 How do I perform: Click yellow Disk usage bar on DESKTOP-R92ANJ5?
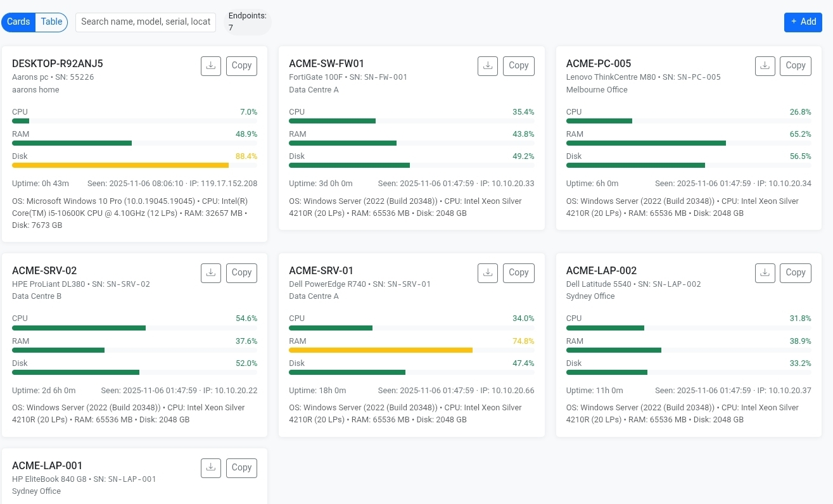[120, 165]
